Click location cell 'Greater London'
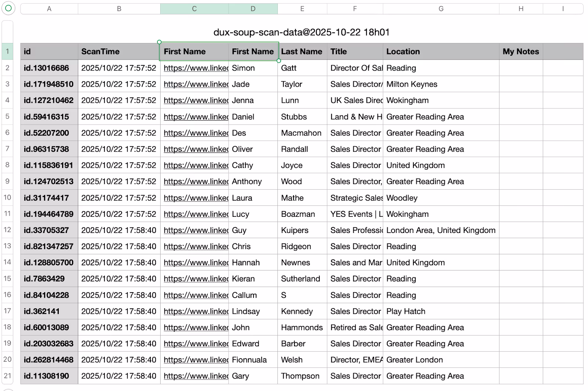This screenshot has width=588, height=391. 441,360
